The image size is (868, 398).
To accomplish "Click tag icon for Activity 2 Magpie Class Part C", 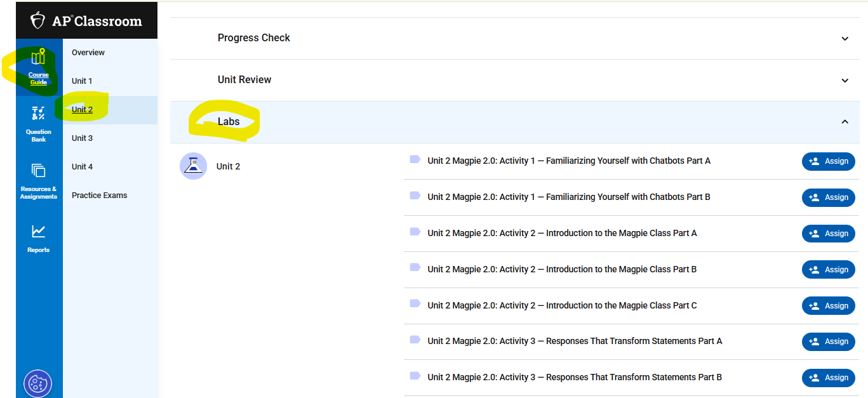I will (x=415, y=304).
